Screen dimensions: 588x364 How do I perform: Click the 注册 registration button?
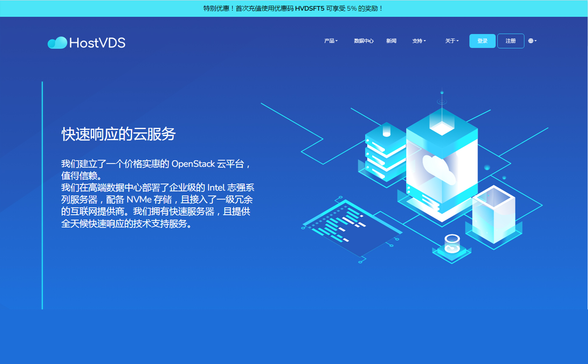point(511,41)
